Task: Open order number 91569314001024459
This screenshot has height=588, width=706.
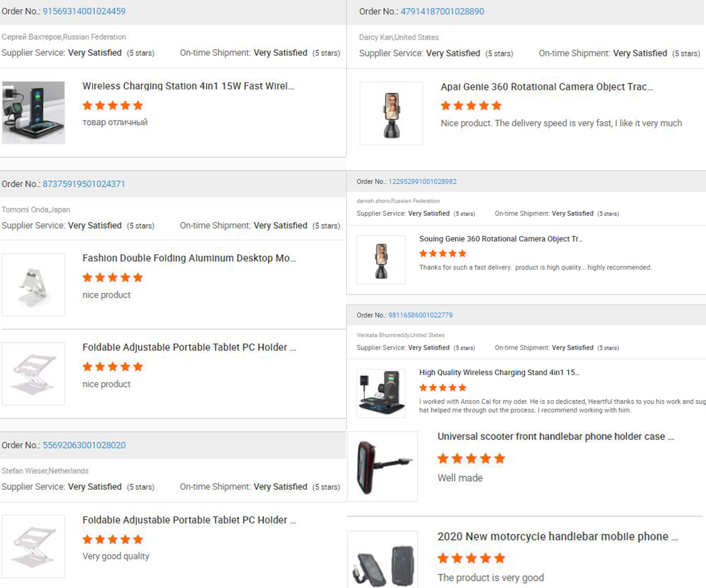Action: tap(84, 11)
